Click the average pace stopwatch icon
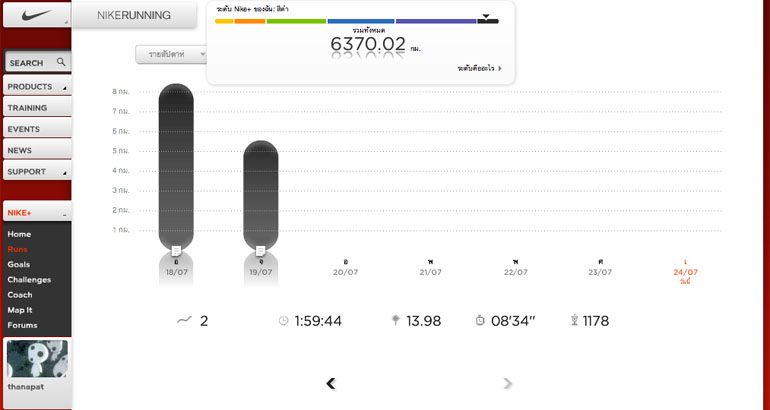This screenshot has height=410, width=770. (480, 321)
